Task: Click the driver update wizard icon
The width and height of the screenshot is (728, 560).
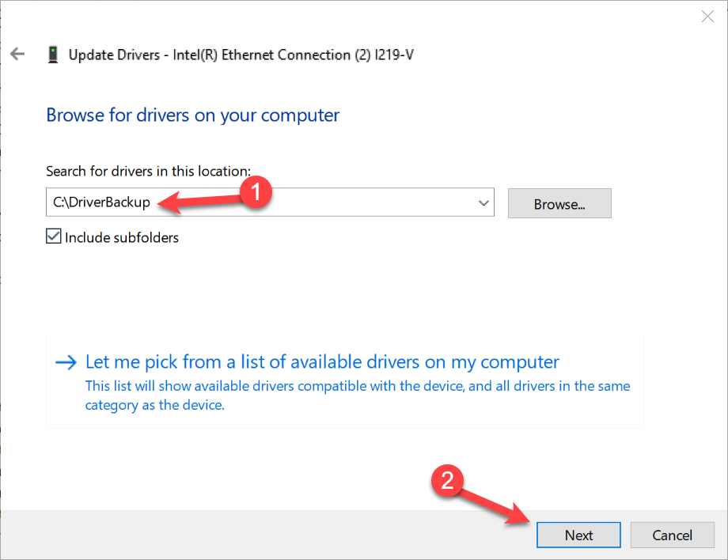Action: point(52,54)
